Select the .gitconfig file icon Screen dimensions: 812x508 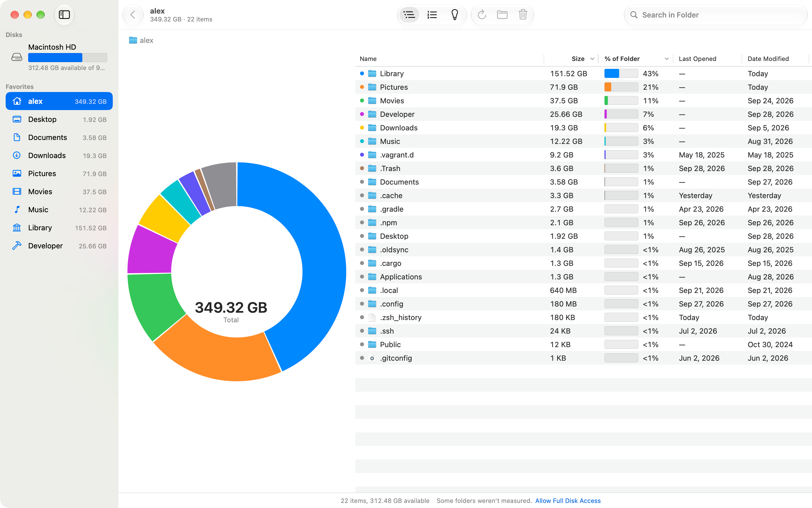coord(372,358)
